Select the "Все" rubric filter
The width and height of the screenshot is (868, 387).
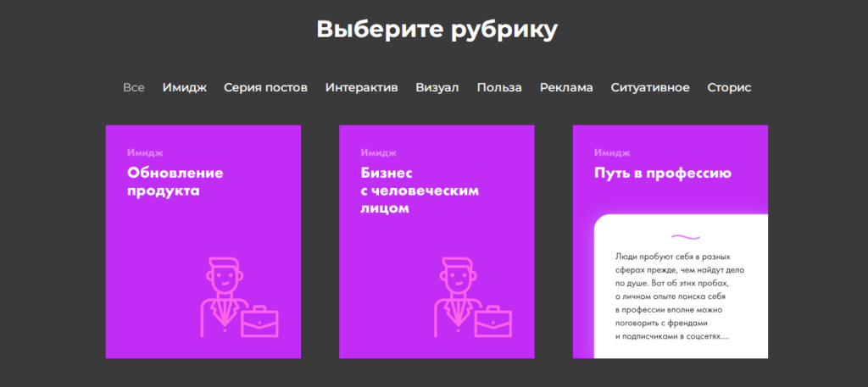click(134, 87)
